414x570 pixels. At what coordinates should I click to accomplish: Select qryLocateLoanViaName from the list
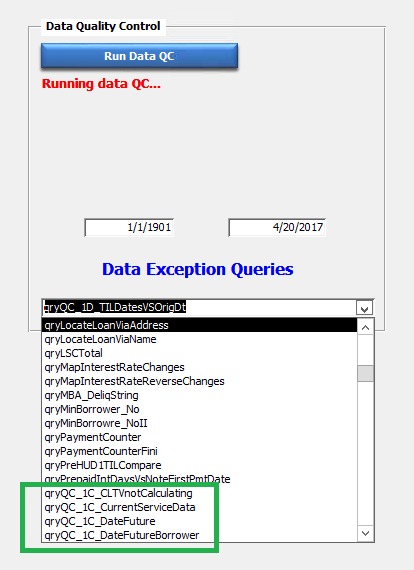[200, 339]
